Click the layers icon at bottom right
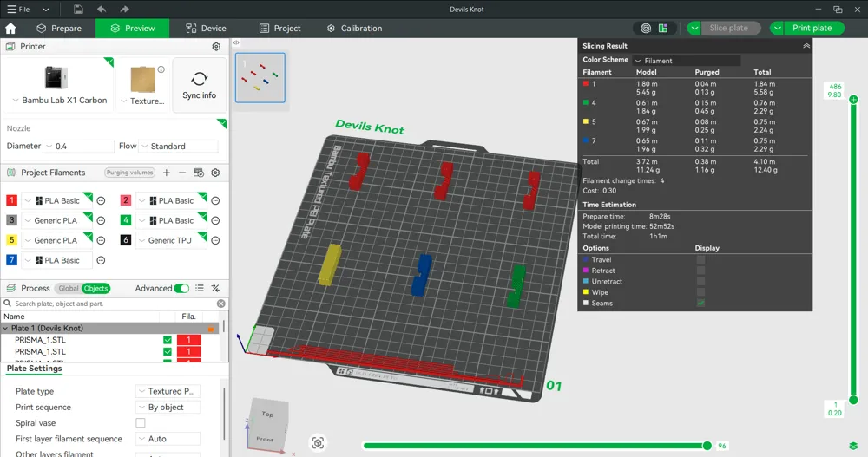Image resolution: width=868 pixels, height=457 pixels. (853, 446)
